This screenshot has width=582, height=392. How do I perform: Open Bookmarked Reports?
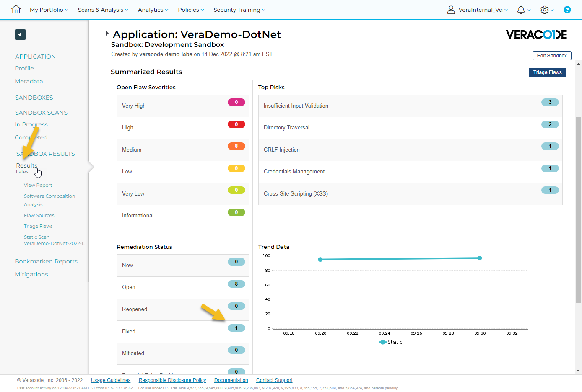(46, 261)
